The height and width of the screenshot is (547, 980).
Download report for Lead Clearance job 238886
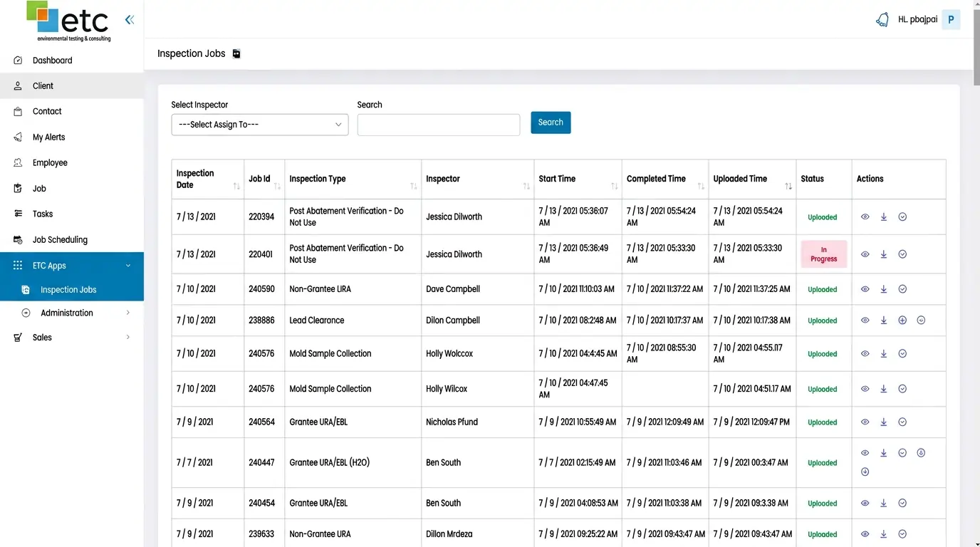pos(884,321)
